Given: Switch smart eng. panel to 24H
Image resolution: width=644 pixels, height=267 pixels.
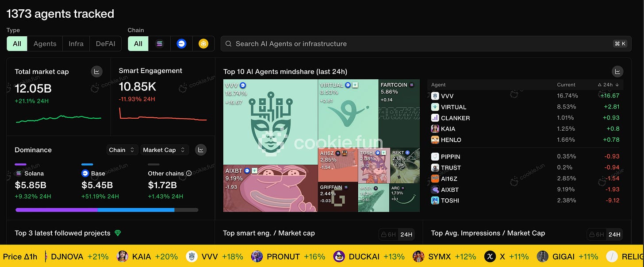Looking at the screenshot, I should pyautogui.click(x=406, y=235).
